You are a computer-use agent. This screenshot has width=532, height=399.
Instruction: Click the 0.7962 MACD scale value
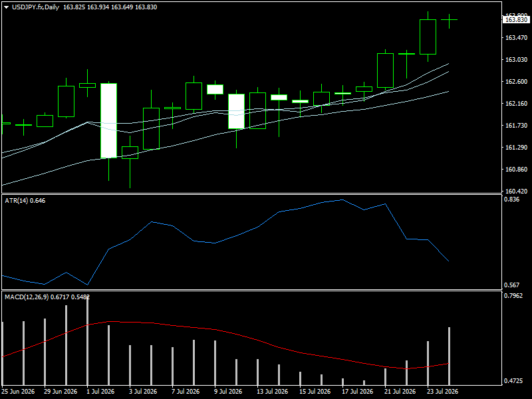coord(513,296)
